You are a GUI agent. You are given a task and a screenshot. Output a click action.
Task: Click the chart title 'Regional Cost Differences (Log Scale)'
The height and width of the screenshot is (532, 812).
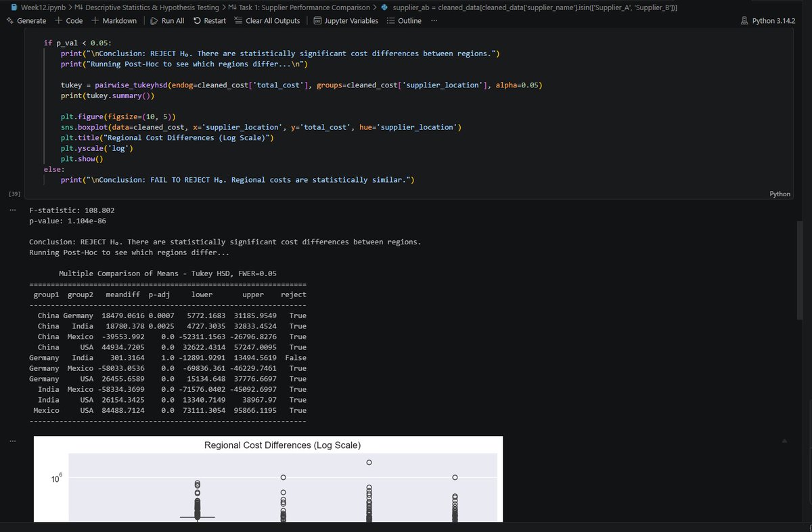click(x=282, y=445)
